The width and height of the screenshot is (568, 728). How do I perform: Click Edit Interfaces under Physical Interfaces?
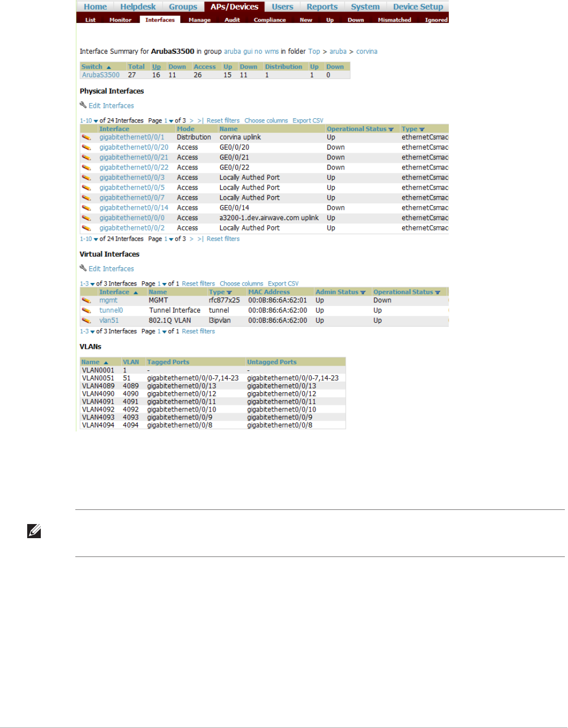click(111, 106)
